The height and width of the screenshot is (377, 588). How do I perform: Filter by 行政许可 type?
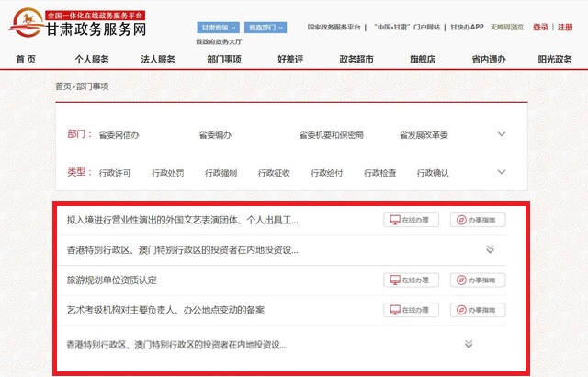coord(115,172)
